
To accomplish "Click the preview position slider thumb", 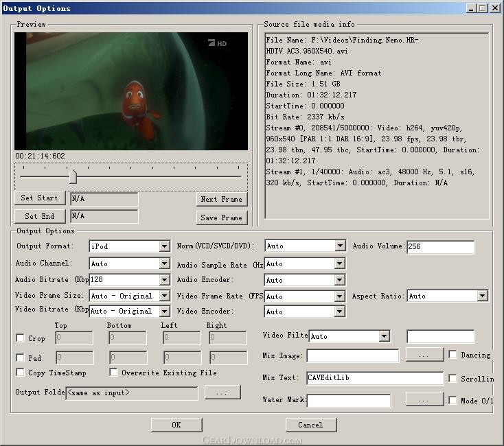I will [x=73, y=177].
